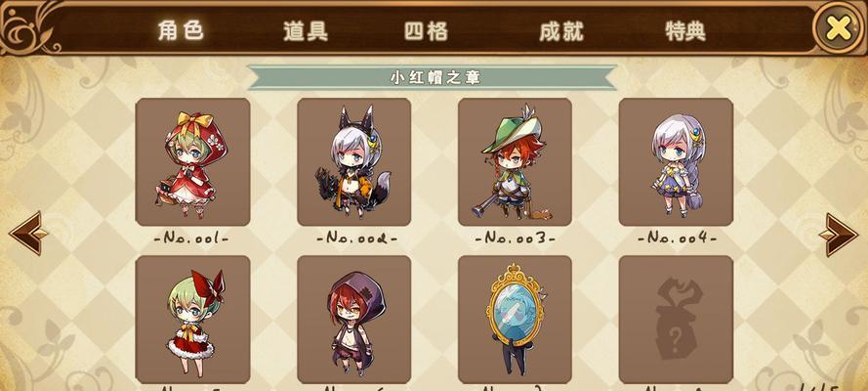Select the locked unknown character silhouette
The width and height of the screenshot is (868, 391).
[x=676, y=320]
